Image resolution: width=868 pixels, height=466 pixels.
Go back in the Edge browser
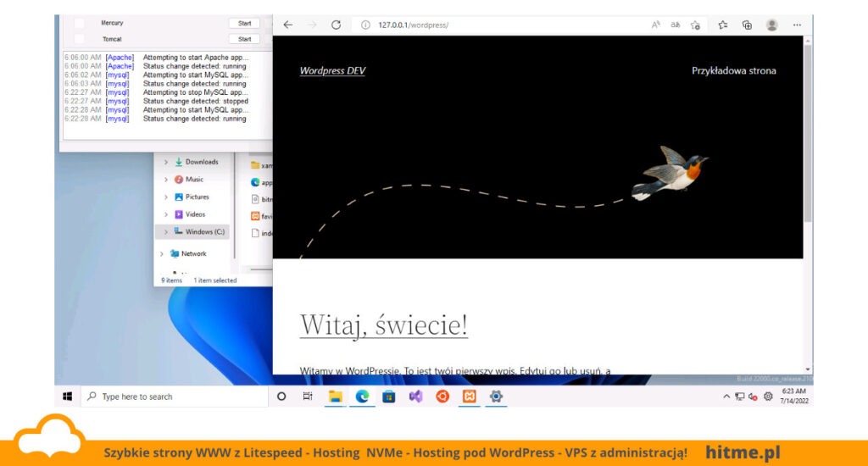[288, 25]
